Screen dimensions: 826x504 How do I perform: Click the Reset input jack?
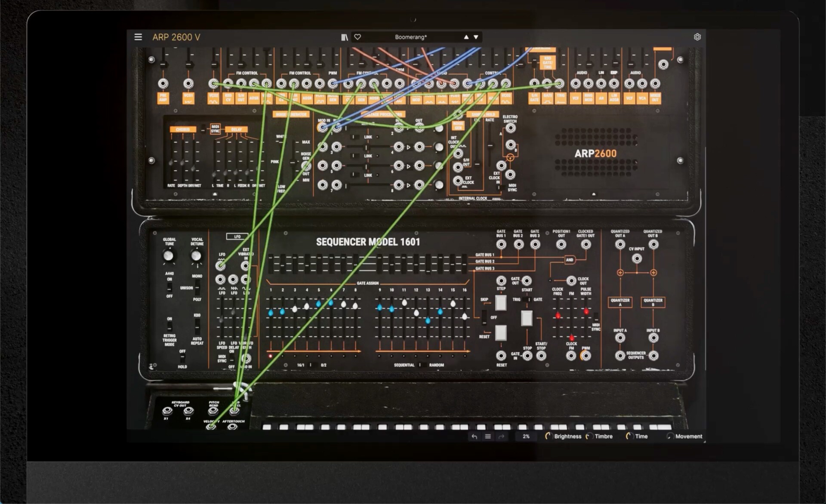click(501, 356)
